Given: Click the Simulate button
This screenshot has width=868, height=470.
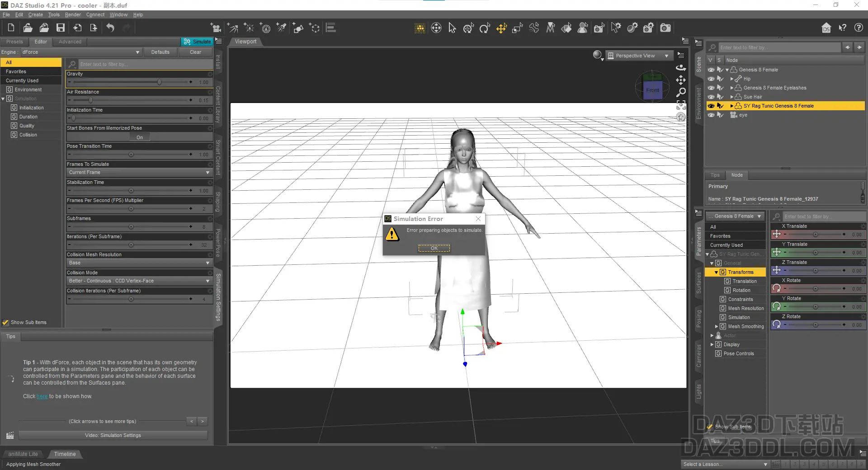Looking at the screenshot, I should click(197, 42).
